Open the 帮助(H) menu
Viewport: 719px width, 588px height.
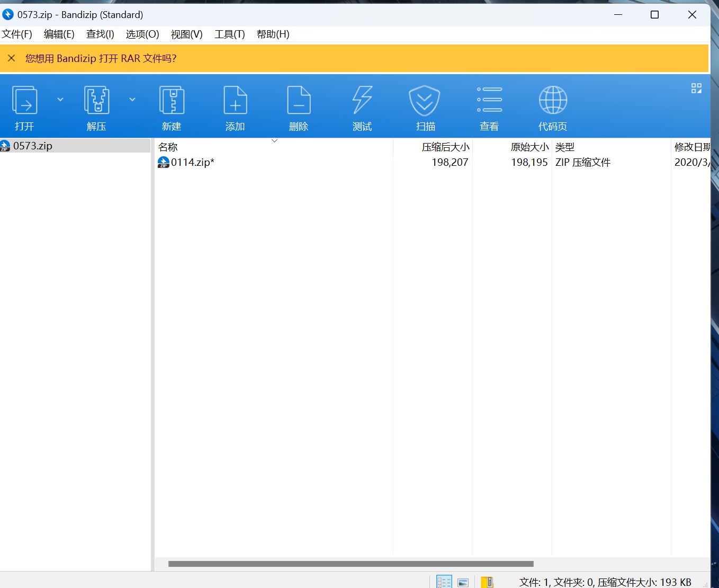(x=273, y=34)
